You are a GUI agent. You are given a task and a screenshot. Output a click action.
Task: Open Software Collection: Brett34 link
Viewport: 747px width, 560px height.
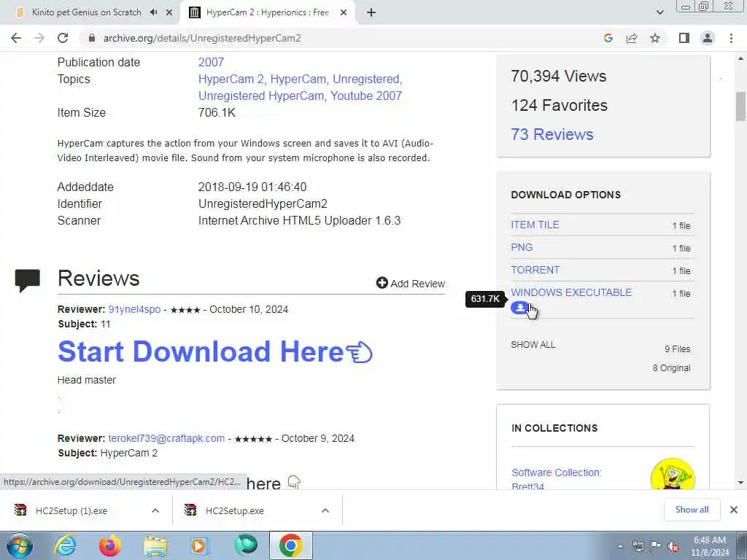tap(556, 478)
